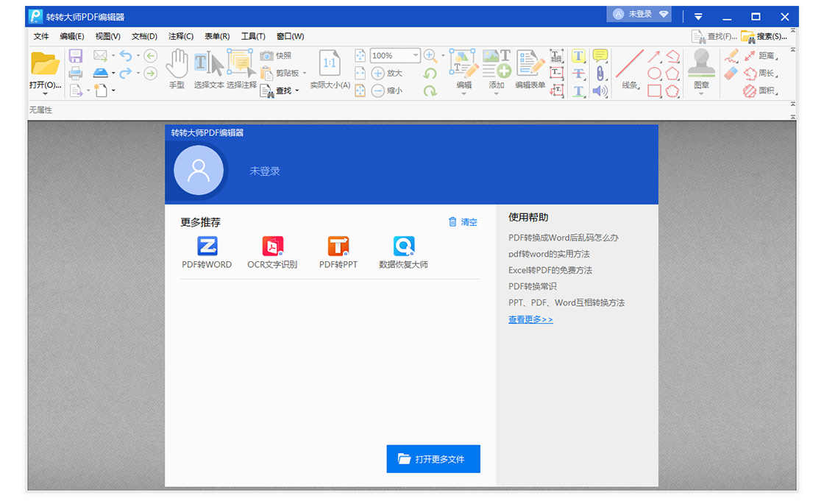824x504 pixels.
Task: Open the 编辑(E) menu
Action: pyautogui.click(x=72, y=36)
